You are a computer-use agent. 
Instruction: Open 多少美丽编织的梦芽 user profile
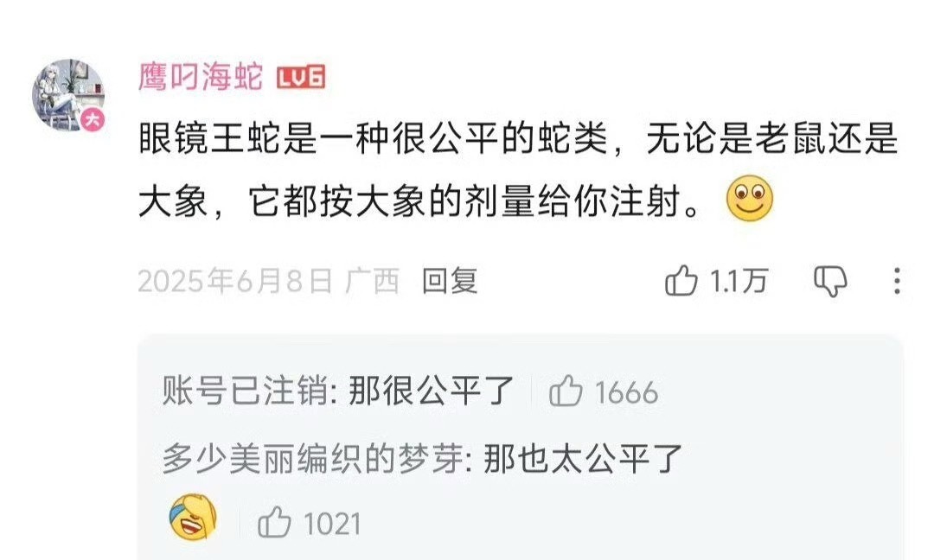pyautogui.click(x=313, y=458)
